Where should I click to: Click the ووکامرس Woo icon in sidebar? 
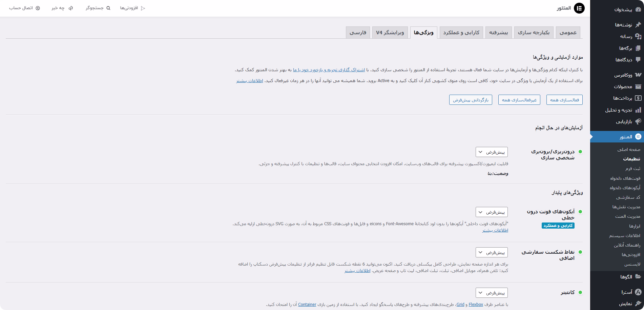(638, 75)
